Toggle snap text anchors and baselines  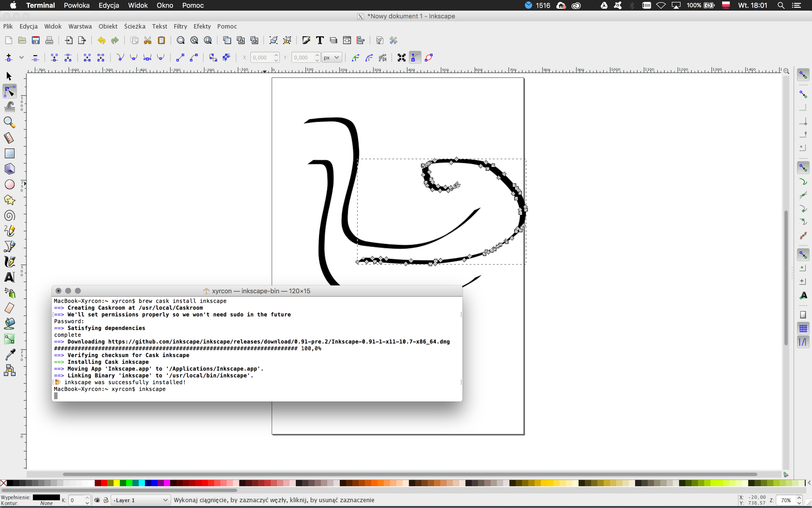[803, 295]
